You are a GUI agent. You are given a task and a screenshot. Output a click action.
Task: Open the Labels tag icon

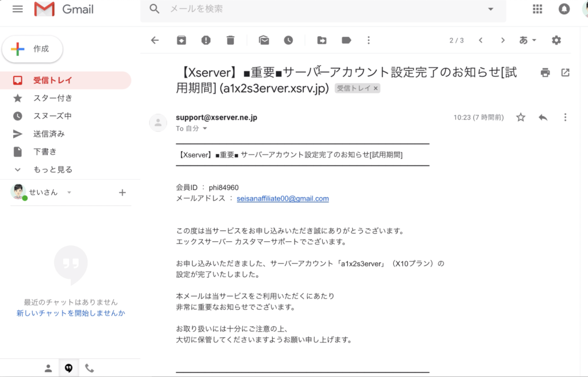click(346, 40)
